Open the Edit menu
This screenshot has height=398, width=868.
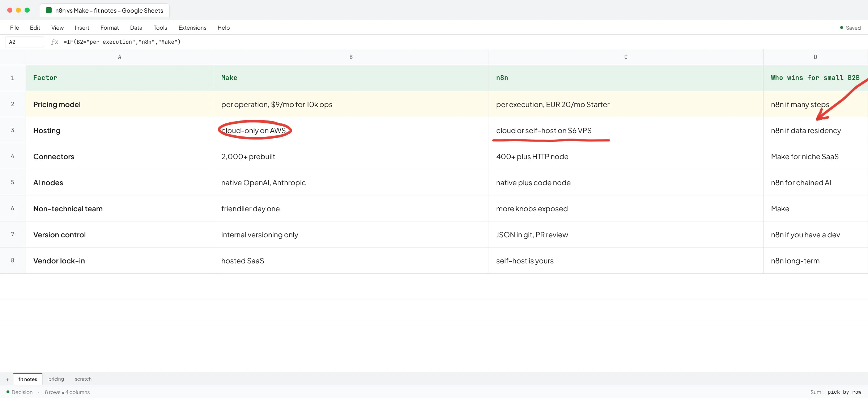35,28
